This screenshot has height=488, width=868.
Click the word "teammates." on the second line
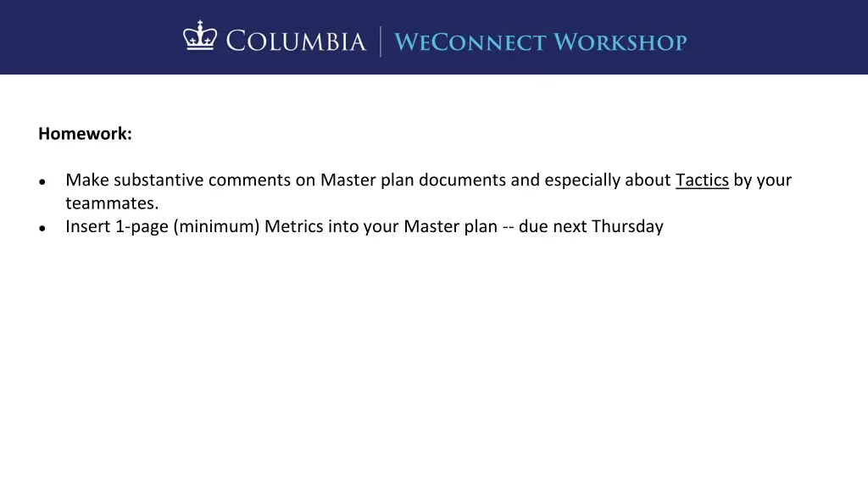coord(112,203)
